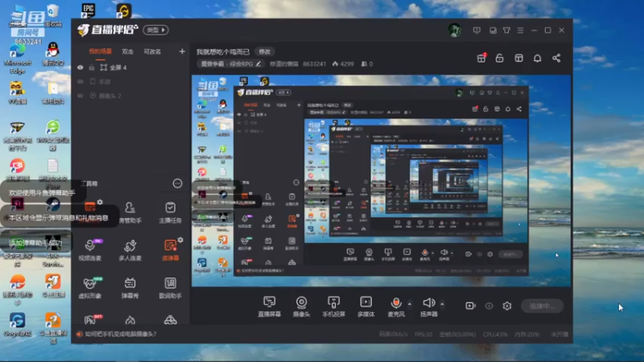The image size is (644, 362).
Task: Select the 全屏 4 source row
Action: point(130,68)
